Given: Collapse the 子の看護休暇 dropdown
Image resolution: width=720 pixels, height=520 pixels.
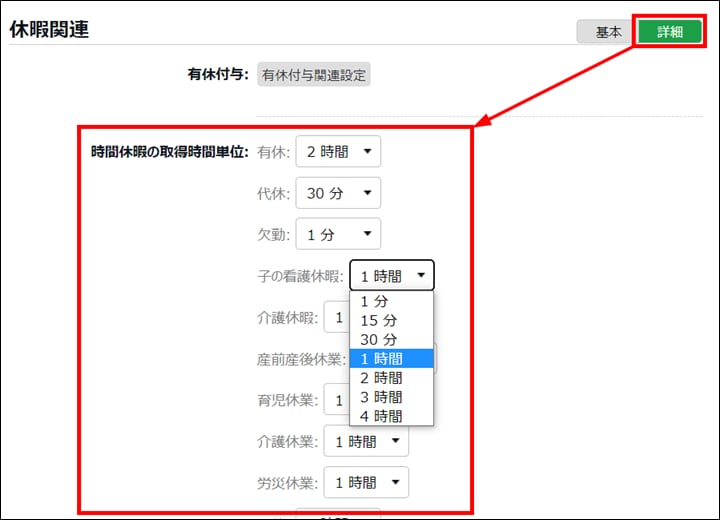Looking at the screenshot, I should [x=391, y=277].
